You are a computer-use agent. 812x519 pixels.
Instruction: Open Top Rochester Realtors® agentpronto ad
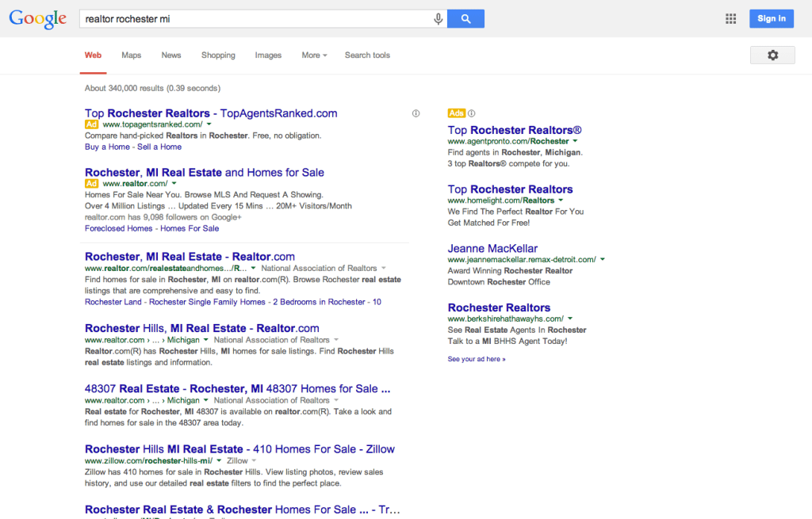click(x=515, y=131)
